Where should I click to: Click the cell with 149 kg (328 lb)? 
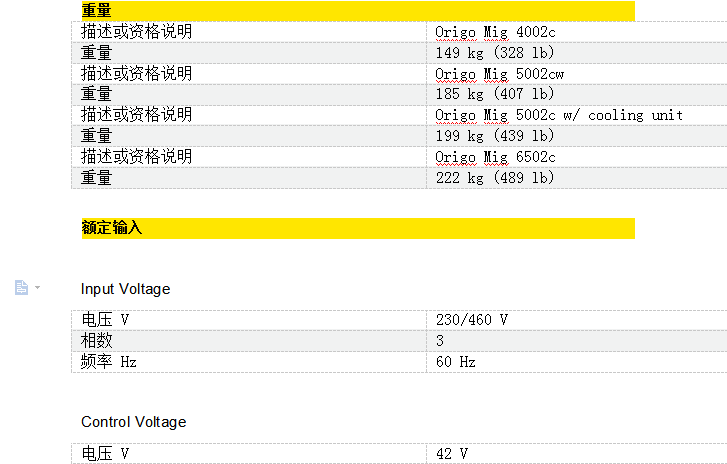point(494,52)
